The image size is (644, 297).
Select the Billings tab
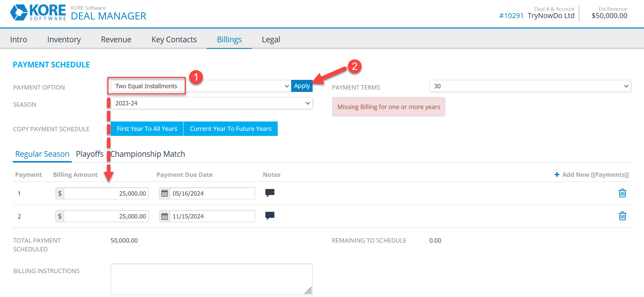click(x=229, y=39)
